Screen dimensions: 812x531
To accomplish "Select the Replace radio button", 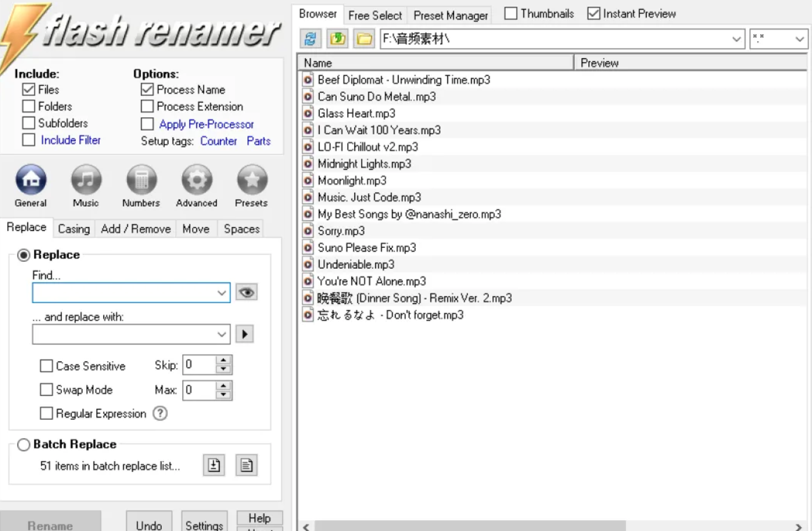I will [24, 255].
